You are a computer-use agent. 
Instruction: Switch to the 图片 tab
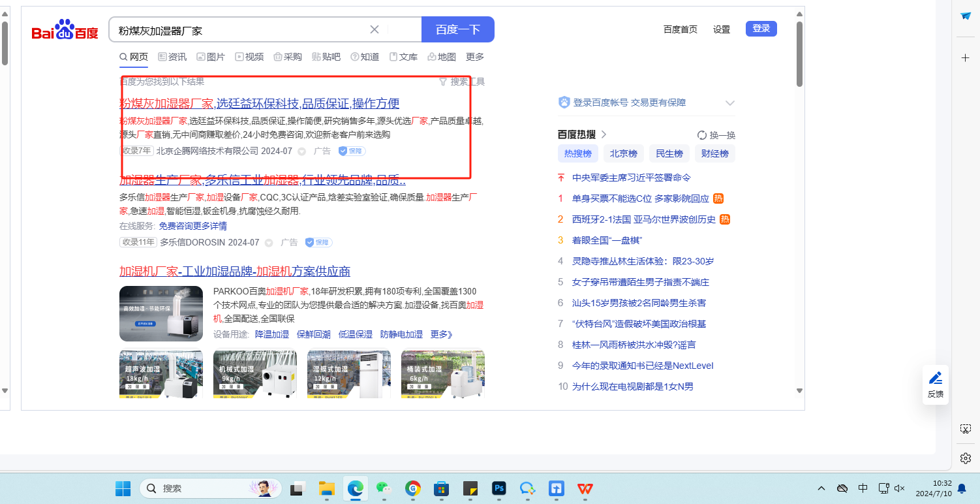click(x=211, y=57)
